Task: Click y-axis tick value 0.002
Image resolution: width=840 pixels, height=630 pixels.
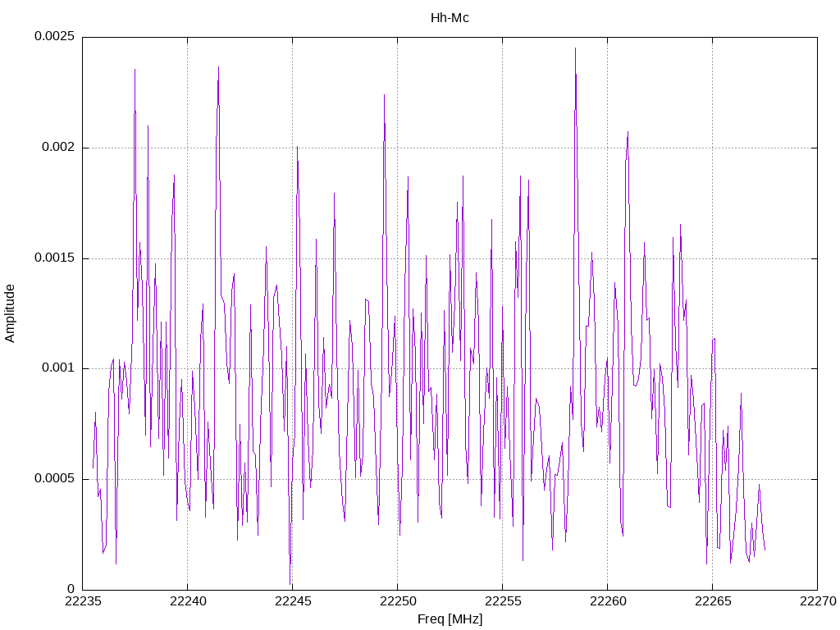Action: pyautogui.click(x=58, y=148)
